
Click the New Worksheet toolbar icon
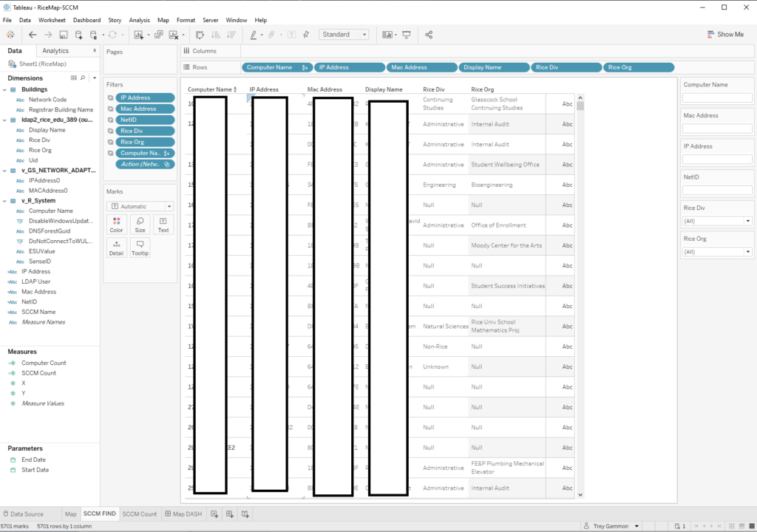pyautogui.click(x=138, y=35)
